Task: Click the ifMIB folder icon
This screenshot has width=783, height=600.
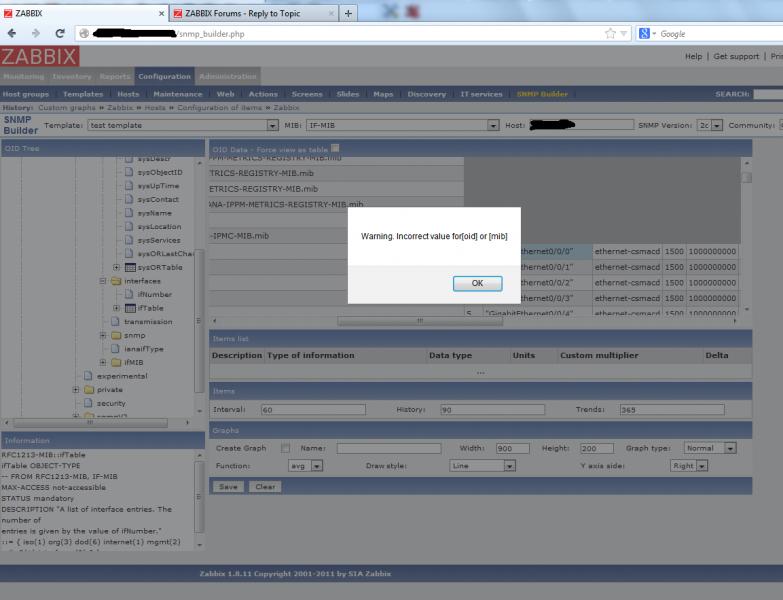Action: pyautogui.click(x=116, y=362)
